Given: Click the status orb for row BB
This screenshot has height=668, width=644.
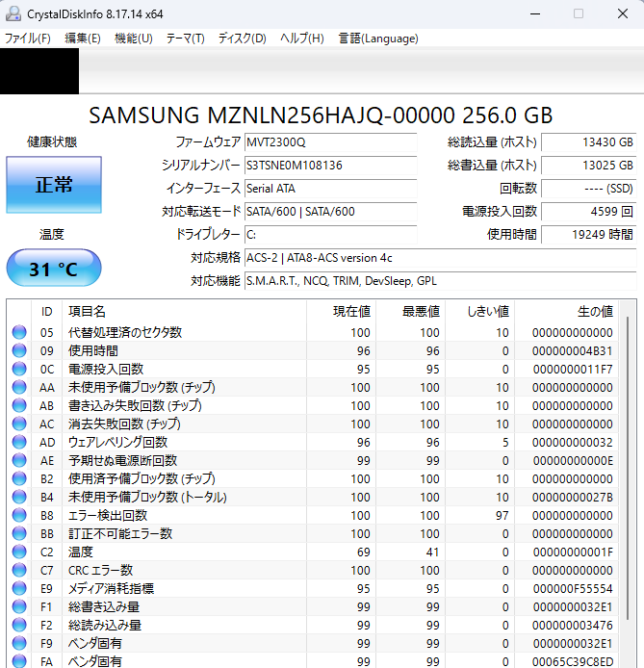Looking at the screenshot, I should pyautogui.click(x=19, y=534).
